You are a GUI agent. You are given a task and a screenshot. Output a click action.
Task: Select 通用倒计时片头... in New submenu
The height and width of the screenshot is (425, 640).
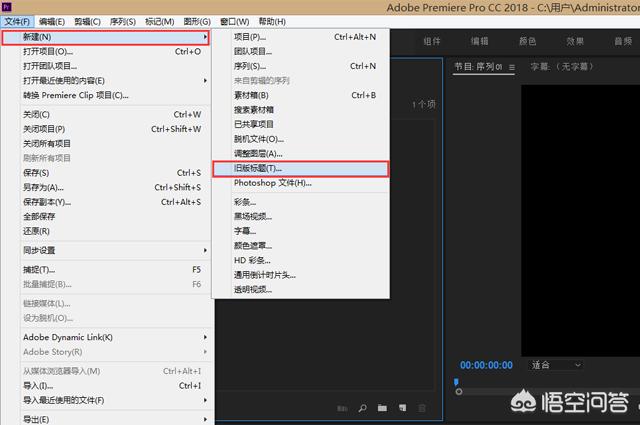coord(301,275)
